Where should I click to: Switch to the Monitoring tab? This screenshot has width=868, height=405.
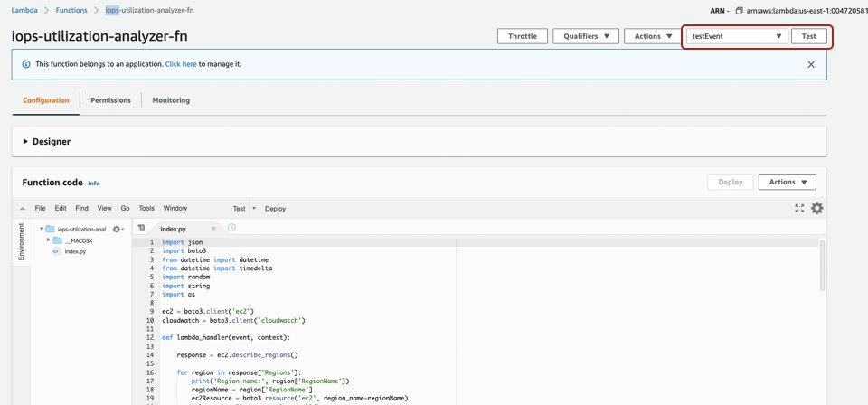[171, 100]
